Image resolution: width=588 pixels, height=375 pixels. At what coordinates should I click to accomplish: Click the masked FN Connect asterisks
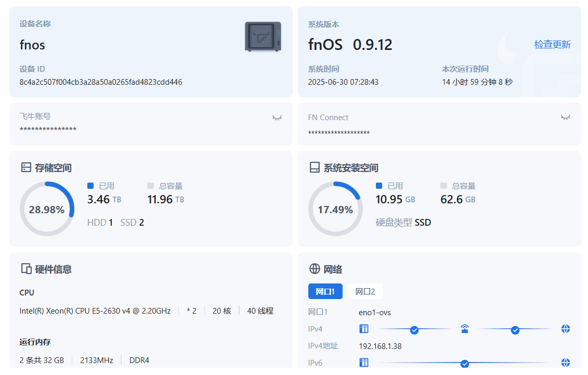338,133
